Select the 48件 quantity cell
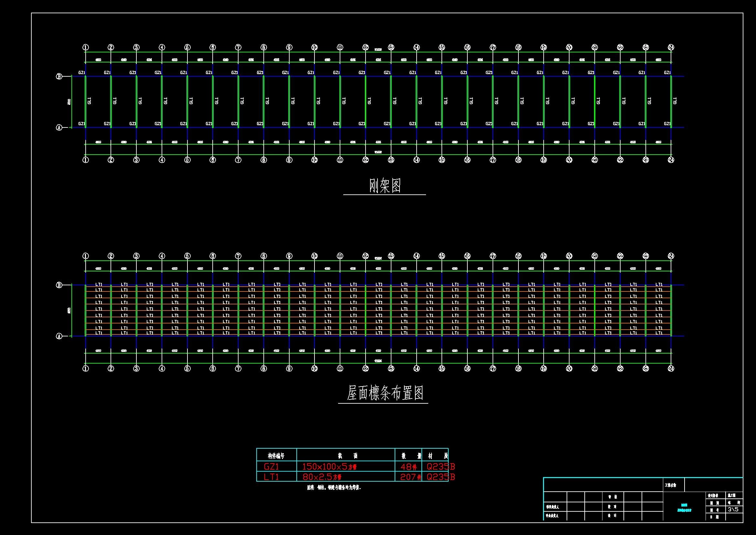756x535 pixels. click(409, 466)
